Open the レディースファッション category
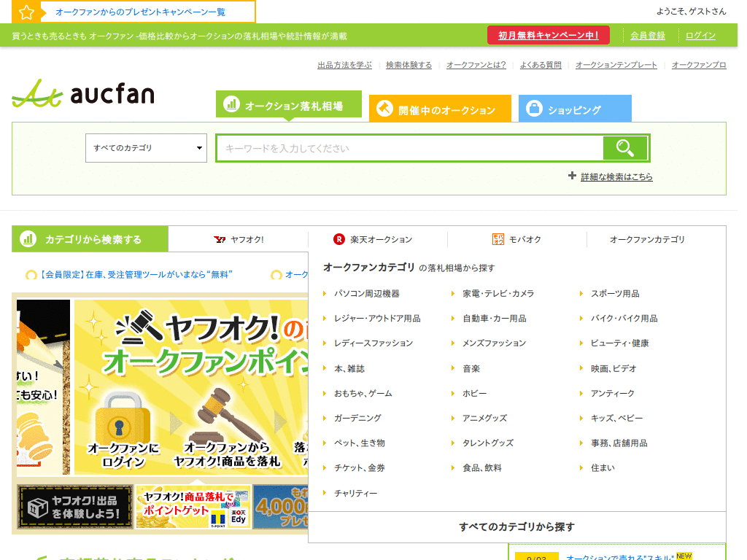 [373, 343]
